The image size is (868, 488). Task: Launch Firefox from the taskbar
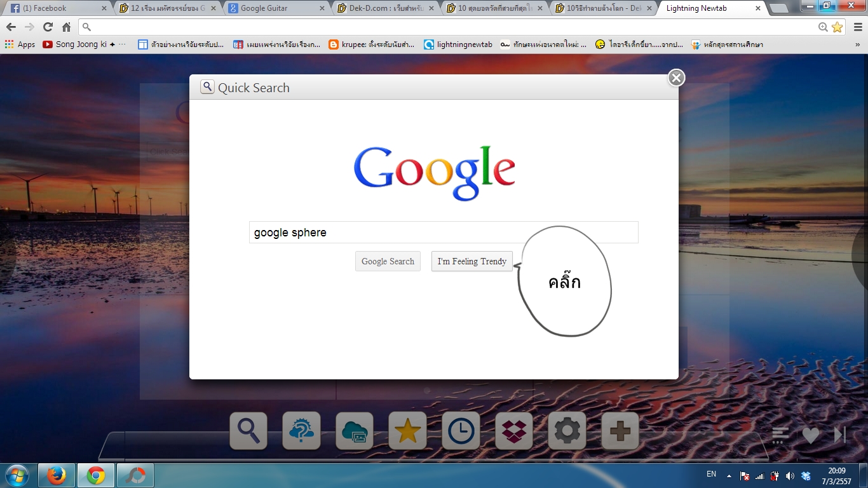57,475
